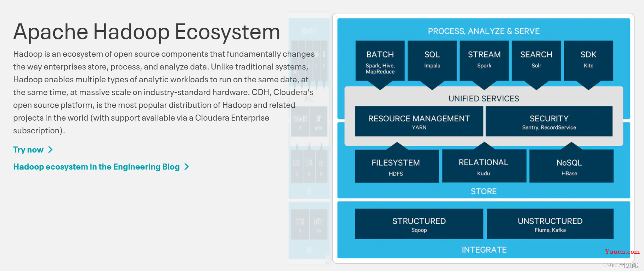Image resolution: width=644 pixels, height=271 pixels.
Task: Click the faded previous diagram thumbnail
Action: coord(309,138)
